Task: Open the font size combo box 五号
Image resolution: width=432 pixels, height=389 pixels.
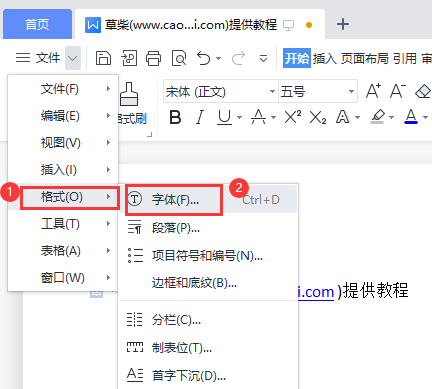Action: pos(318,91)
